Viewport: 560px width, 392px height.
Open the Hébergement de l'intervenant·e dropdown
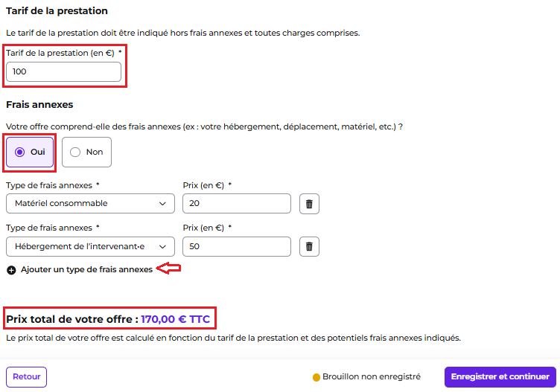(x=90, y=246)
